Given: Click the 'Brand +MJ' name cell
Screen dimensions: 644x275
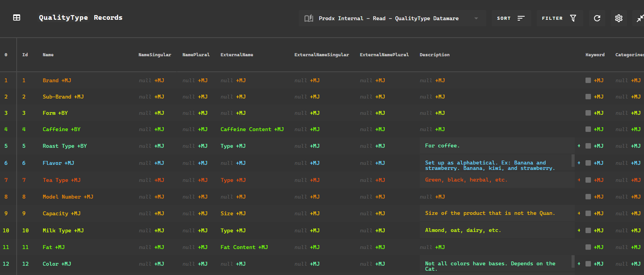Looking at the screenshot, I should click(x=57, y=80).
